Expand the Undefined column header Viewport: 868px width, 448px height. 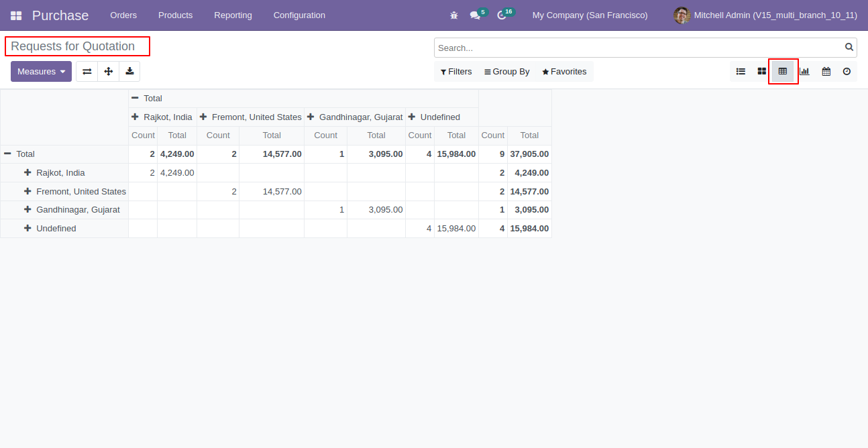442,117
